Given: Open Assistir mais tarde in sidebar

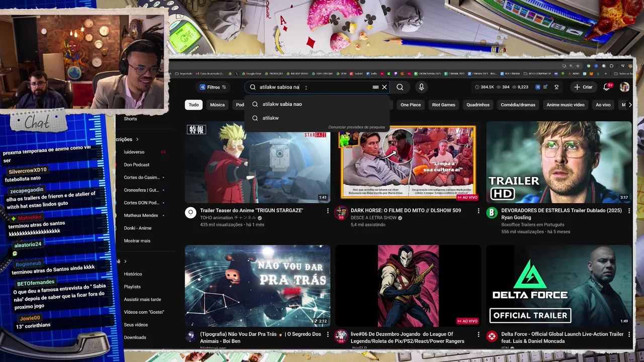Looking at the screenshot, I should (142, 299).
